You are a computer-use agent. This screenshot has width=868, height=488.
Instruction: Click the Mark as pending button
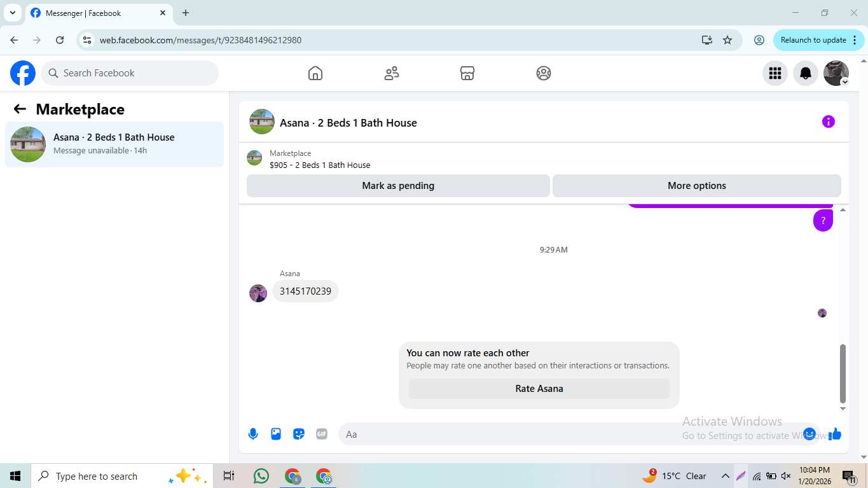point(398,186)
